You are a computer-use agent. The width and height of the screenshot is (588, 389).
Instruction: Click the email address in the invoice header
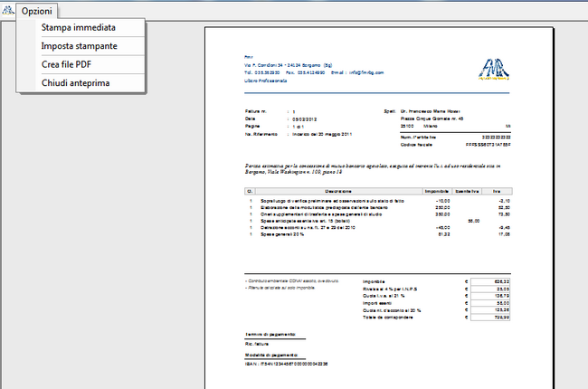coord(366,72)
